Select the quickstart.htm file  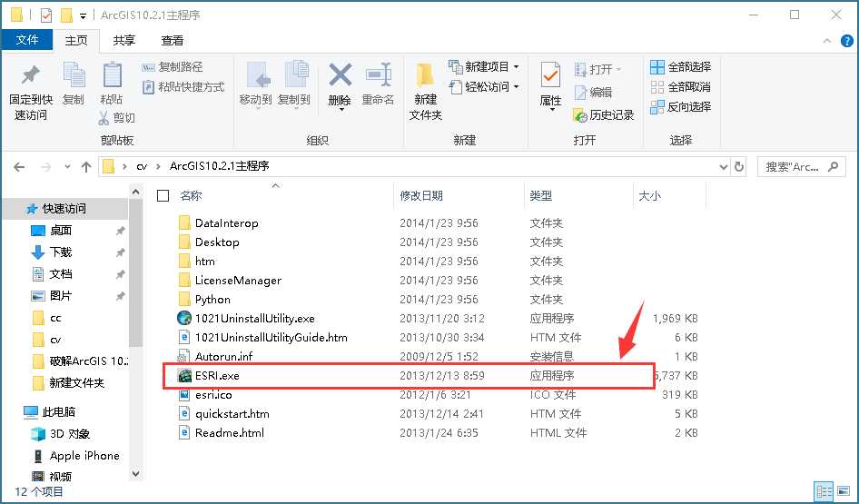tap(232, 413)
